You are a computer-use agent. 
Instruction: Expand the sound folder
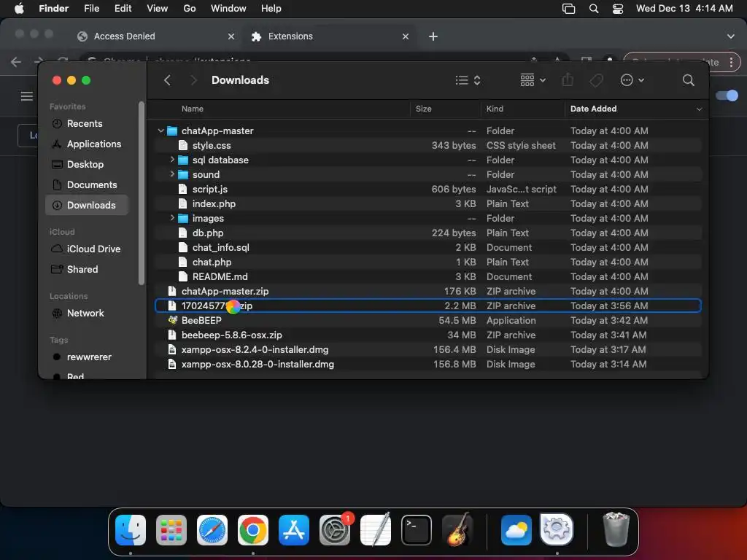(172, 174)
